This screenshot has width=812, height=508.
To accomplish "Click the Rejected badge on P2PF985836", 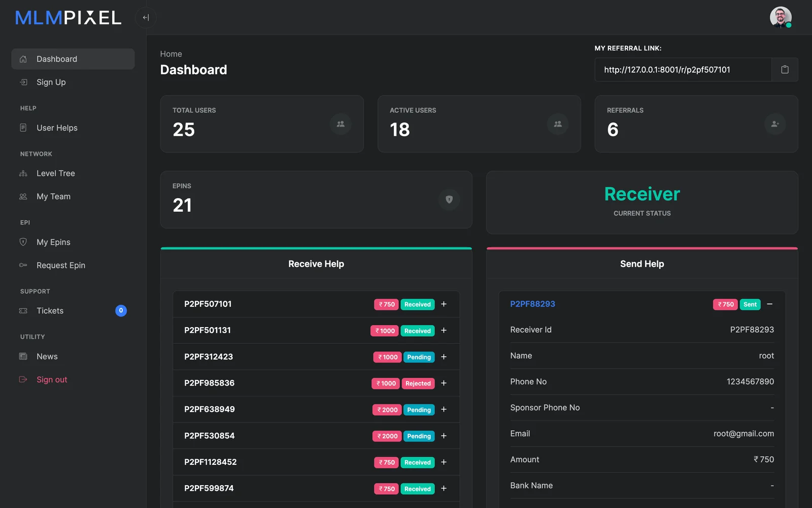I will coord(418,384).
